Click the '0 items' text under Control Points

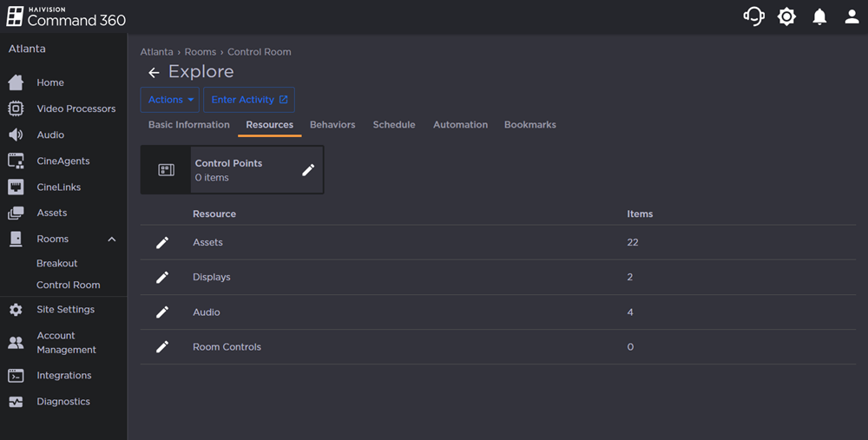(212, 178)
